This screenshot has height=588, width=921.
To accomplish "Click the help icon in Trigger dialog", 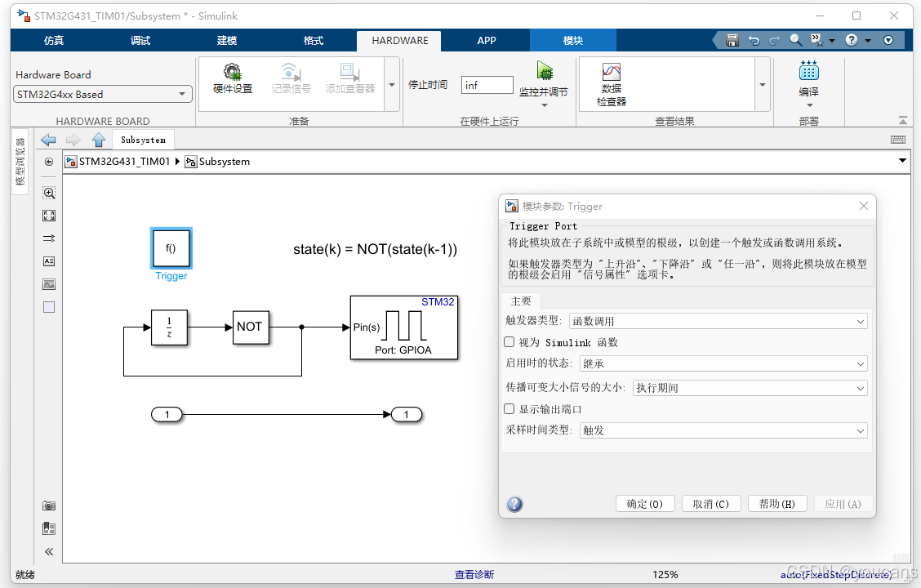I will [514, 504].
